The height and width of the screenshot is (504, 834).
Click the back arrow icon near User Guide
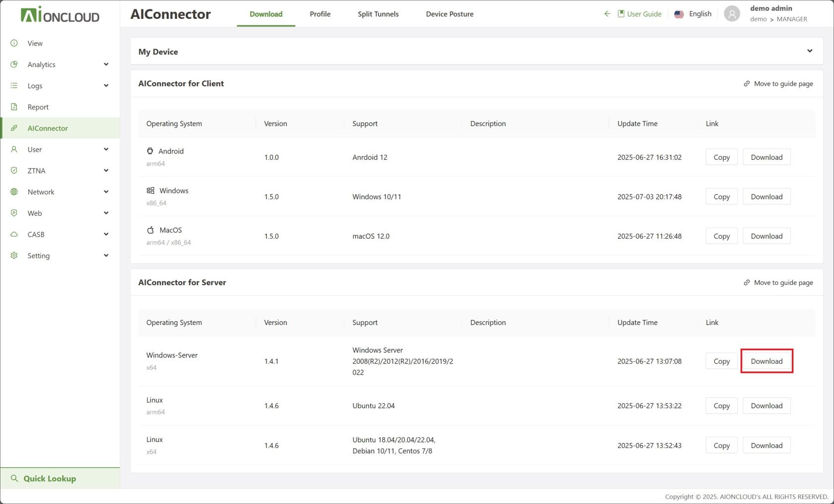[607, 14]
